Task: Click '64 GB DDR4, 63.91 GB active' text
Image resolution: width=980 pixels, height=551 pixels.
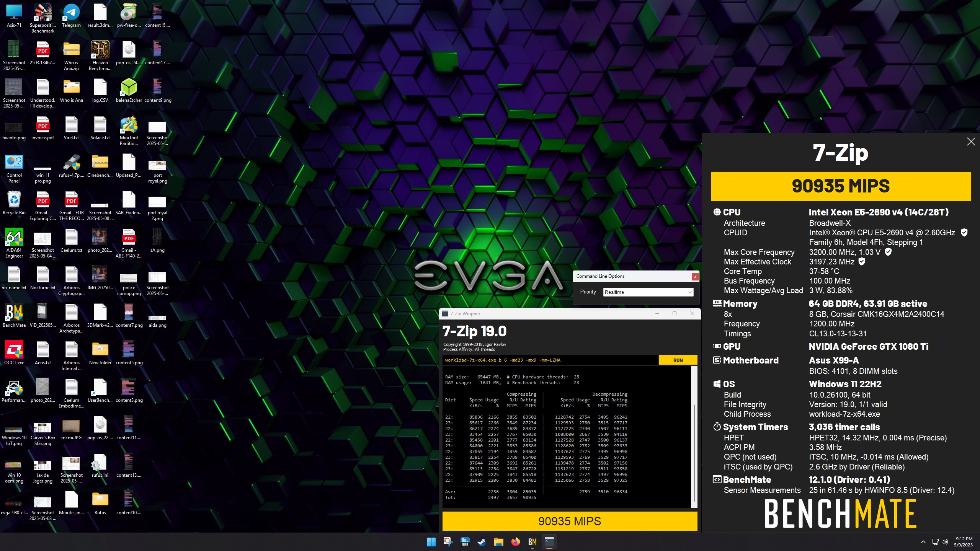Action: [x=868, y=304]
